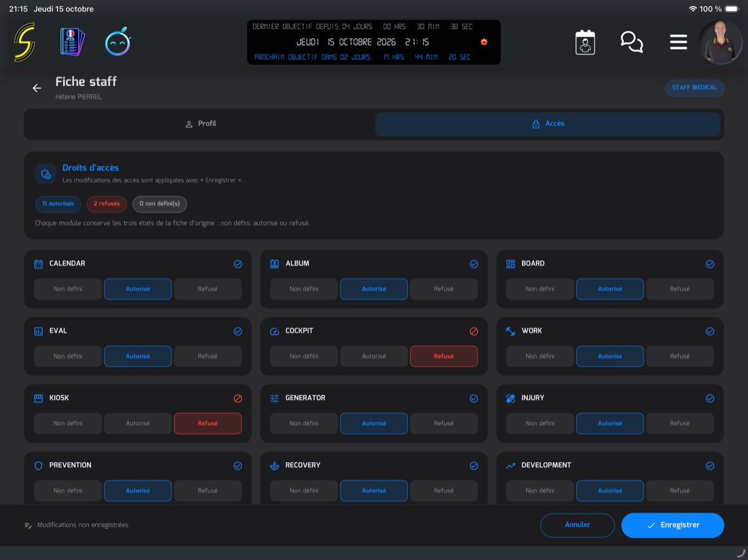Click the 0 non défini(s) chip
This screenshot has width=748, height=560.
click(x=160, y=204)
